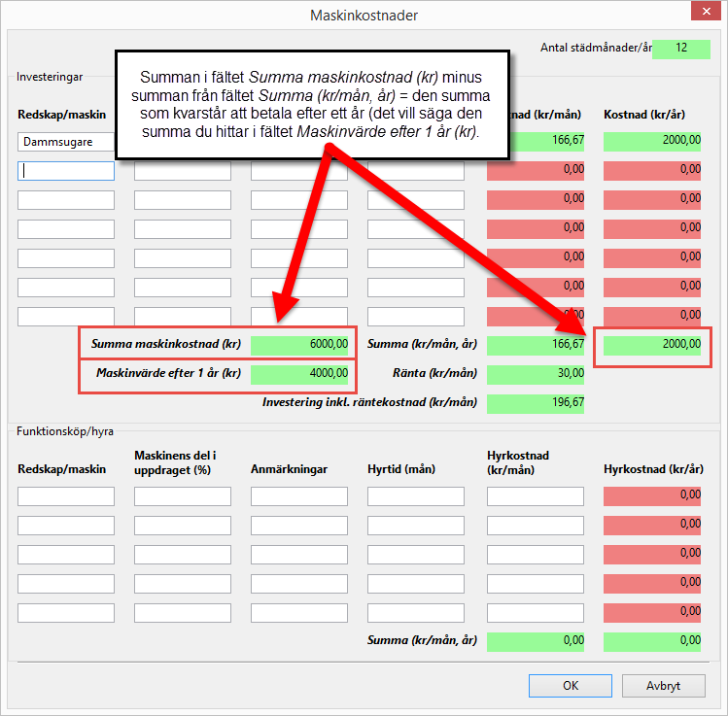This screenshot has width=728, height=716.
Task: Click the Summa maskinkostnad value 6000,00
Action: pos(299,344)
